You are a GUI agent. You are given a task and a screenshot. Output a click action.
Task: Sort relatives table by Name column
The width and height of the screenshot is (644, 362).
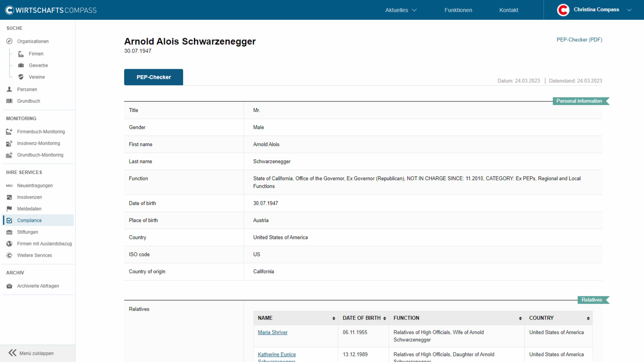point(334,318)
